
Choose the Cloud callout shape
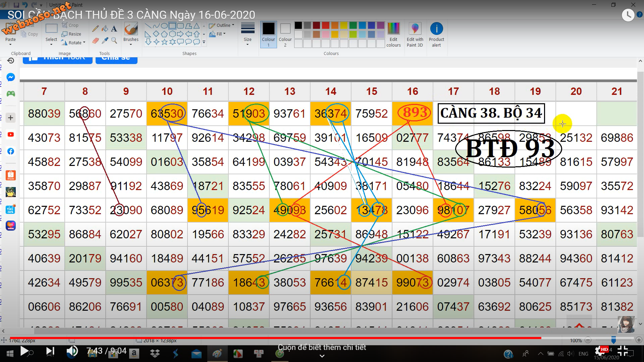click(197, 42)
